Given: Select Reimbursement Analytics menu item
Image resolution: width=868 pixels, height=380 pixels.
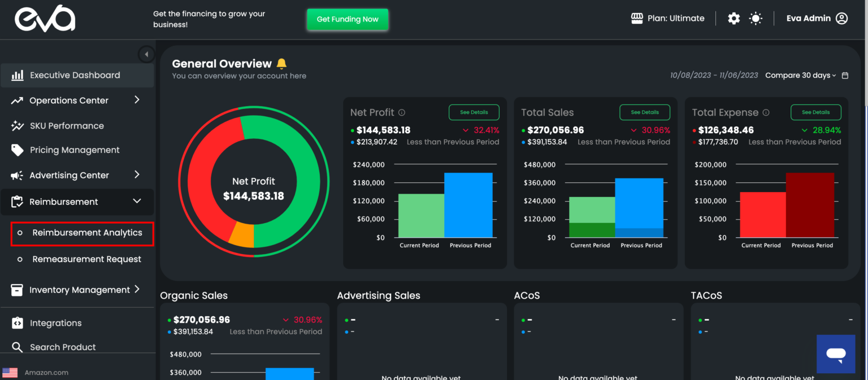Looking at the screenshot, I should coord(88,233).
